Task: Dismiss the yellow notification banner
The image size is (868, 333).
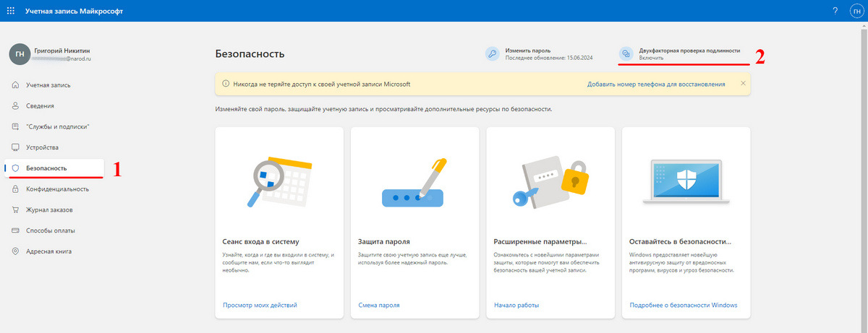Action: (742, 84)
